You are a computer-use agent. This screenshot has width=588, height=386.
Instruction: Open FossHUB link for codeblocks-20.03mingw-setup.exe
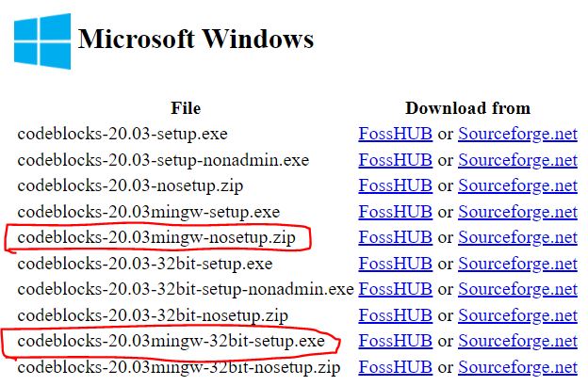(x=395, y=212)
